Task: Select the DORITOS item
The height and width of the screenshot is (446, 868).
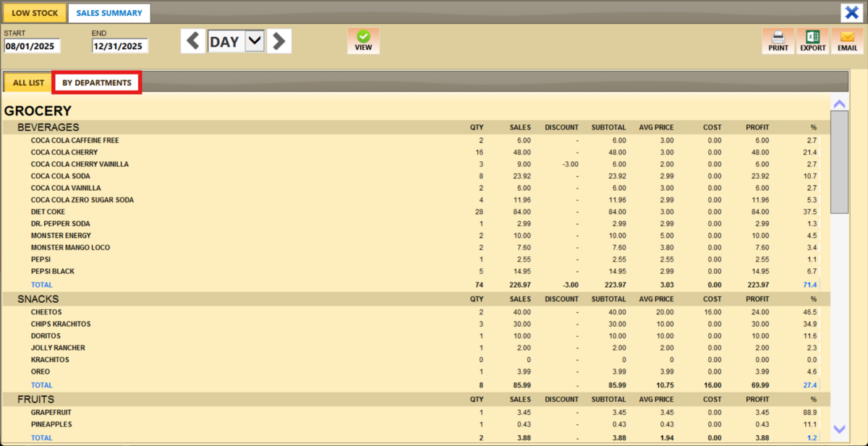Action: 45,336
